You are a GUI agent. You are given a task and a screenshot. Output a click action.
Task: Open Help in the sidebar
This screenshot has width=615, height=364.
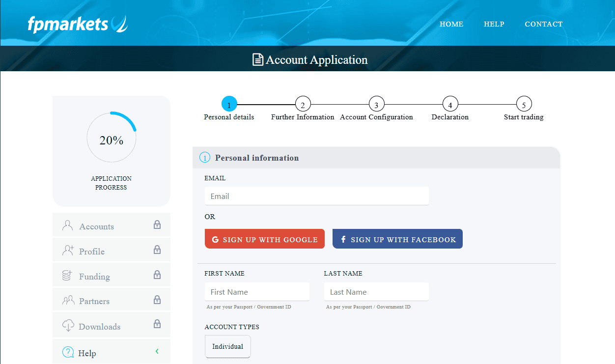pos(112,352)
